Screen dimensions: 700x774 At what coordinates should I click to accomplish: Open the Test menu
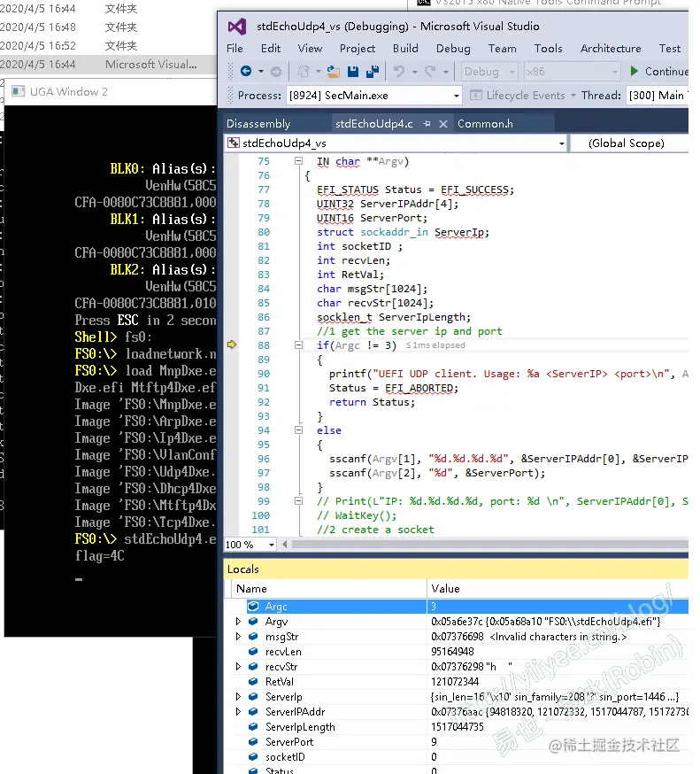coord(669,49)
